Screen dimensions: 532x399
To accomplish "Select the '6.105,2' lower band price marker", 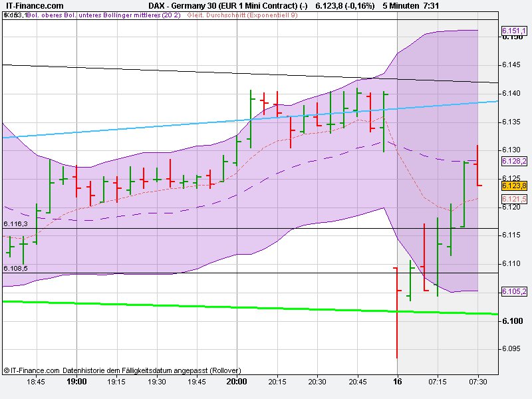I will (x=513, y=291).
